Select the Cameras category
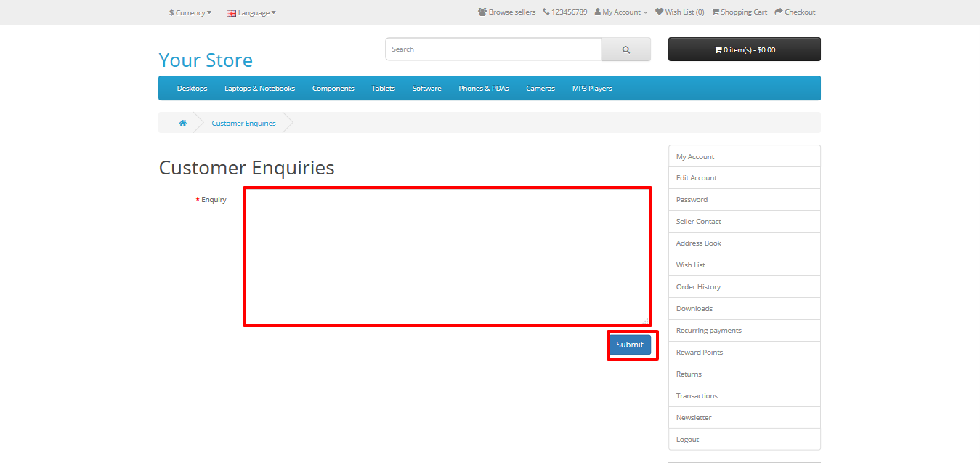This screenshot has width=980, height=463. coord(540,89)
